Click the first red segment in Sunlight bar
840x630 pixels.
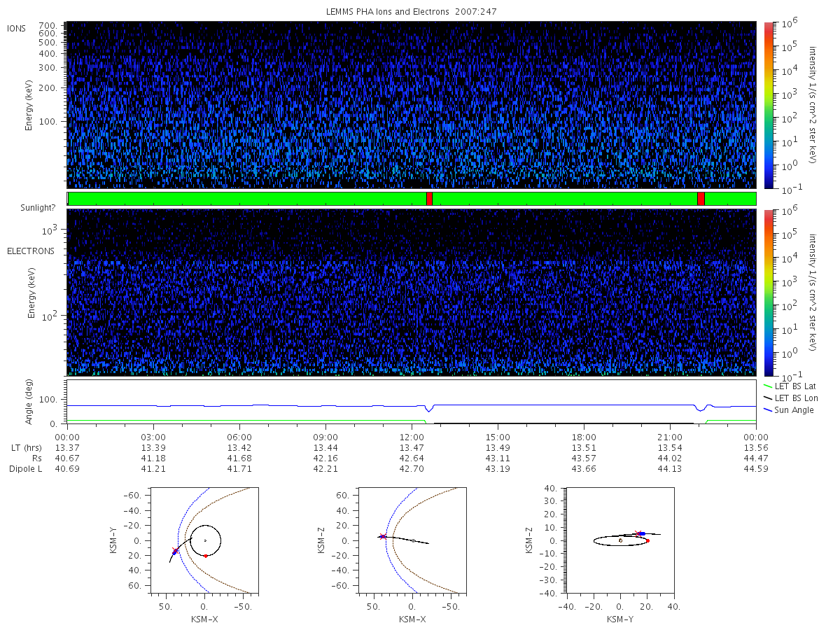[429, 199]
